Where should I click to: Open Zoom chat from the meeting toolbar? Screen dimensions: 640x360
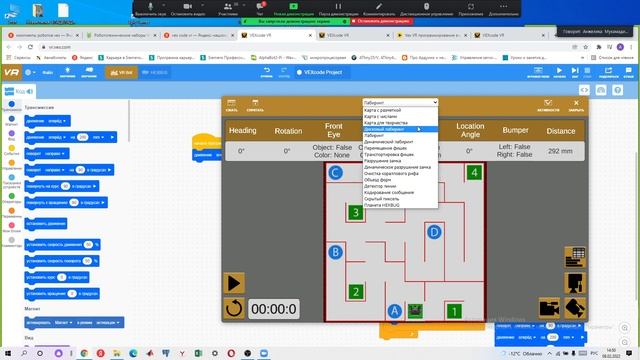pyautogui.click(x=260, y=9)
